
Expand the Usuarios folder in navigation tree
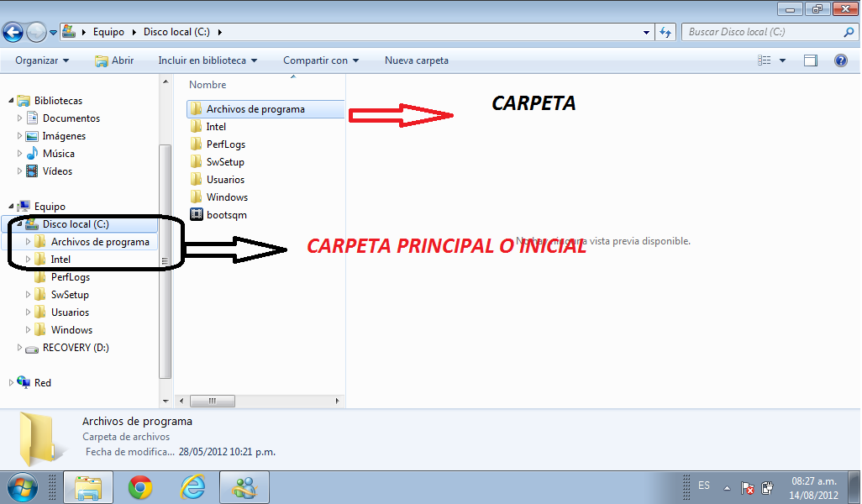click(29, 312)
